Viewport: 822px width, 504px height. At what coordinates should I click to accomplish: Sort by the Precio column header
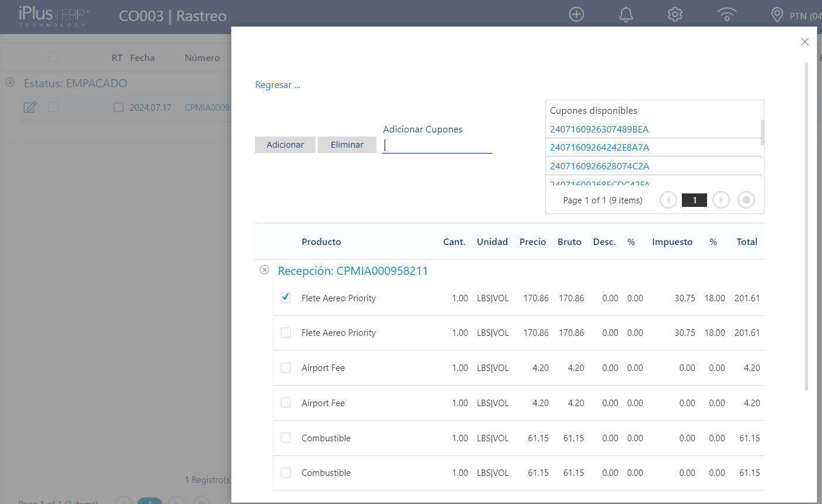(x=532, y=241)
